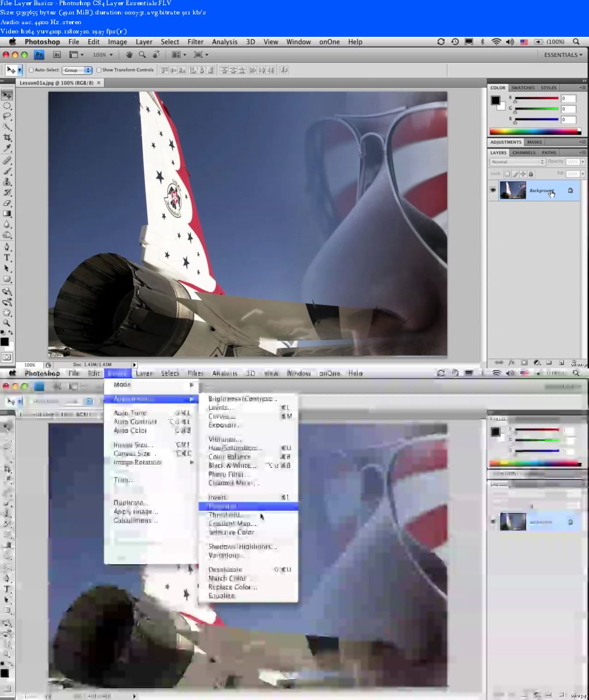Click the spectrum color ramp in upper Color panel
Screen dimensions: 589x700
(535, 132)
